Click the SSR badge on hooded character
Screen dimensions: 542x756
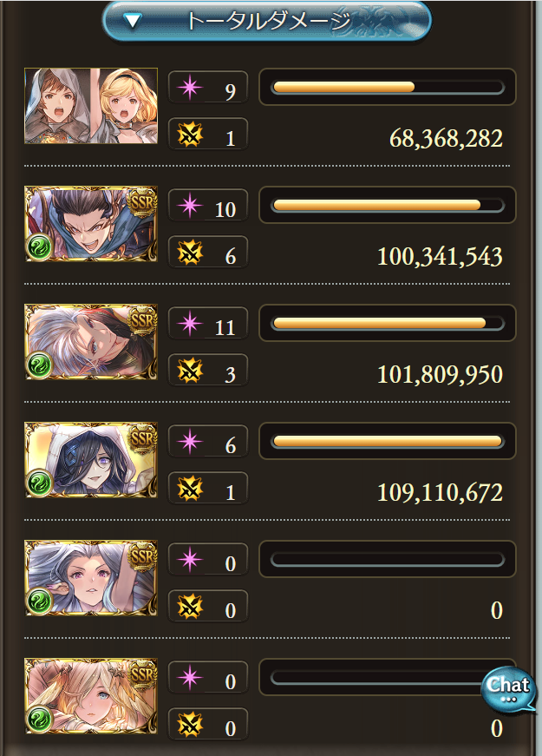(x=142, y=438)
